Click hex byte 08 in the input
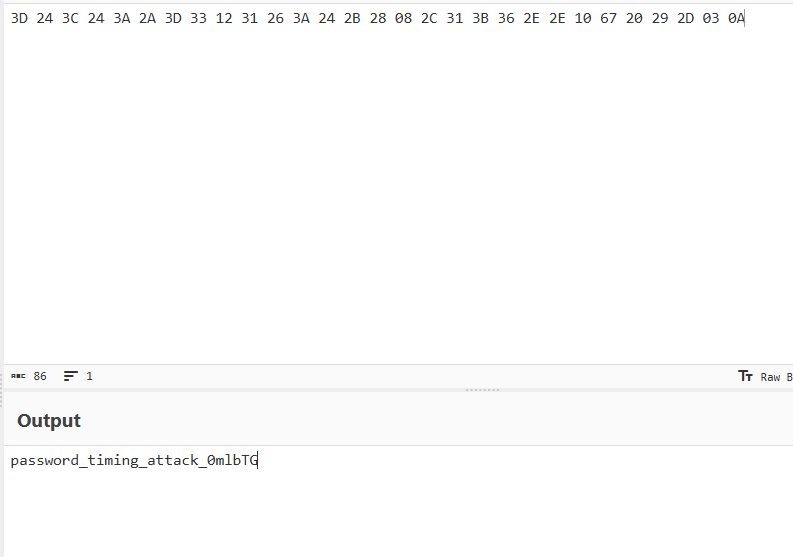 pos(403,18)
